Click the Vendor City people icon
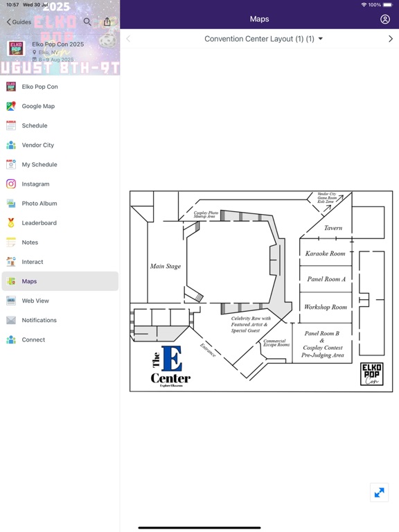This screenshot has width=399, height=532. [x=11, y=145]
